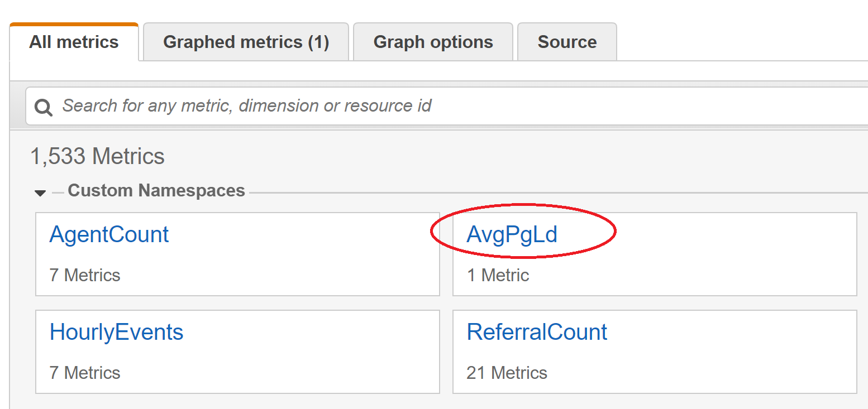Collapse the Custom Namespaces section arrow

40,193
